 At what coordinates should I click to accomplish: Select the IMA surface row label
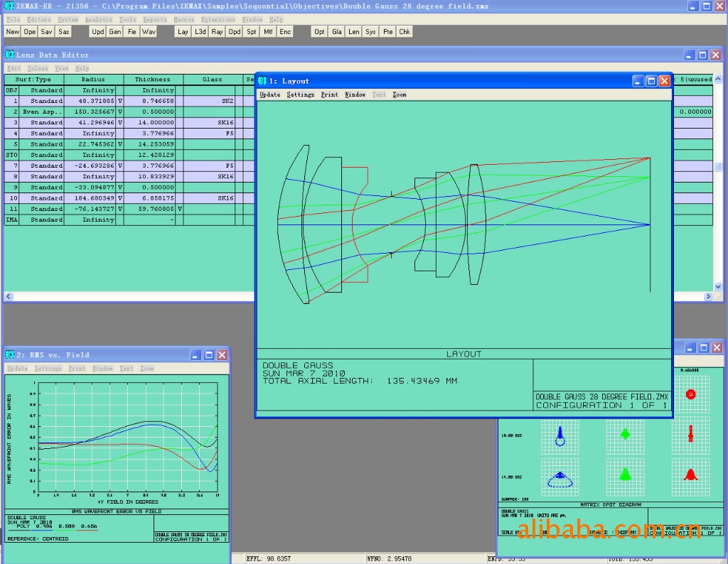click(11, 220)
